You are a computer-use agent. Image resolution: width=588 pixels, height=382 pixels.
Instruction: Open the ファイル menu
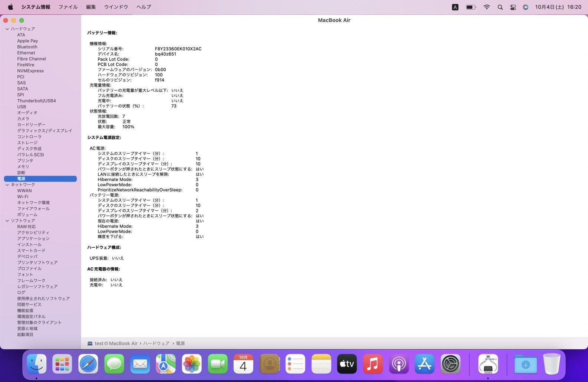(68, 7)
